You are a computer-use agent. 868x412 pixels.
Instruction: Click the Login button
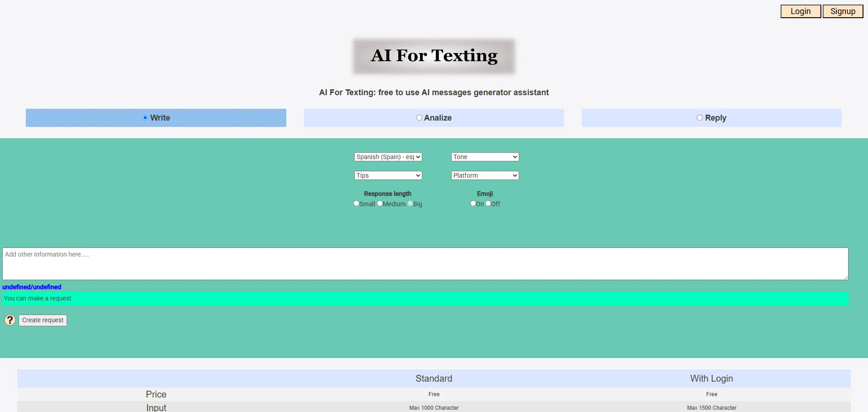(800, 11)
